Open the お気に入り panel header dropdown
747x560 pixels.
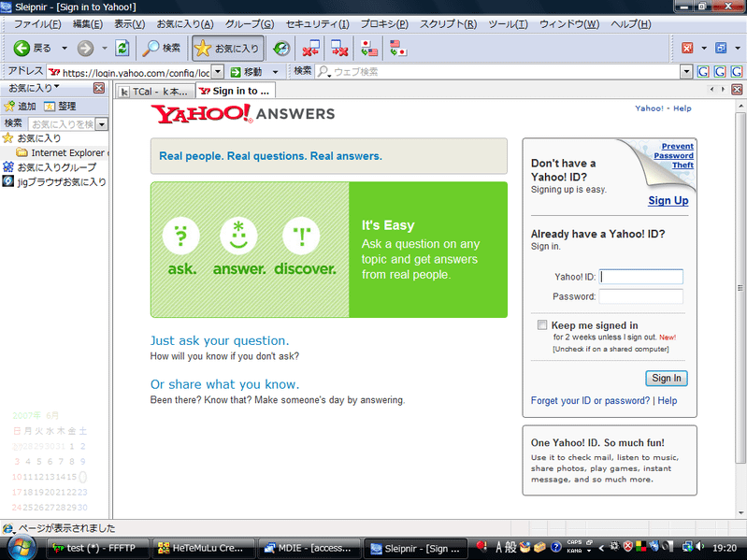[56, 87]
